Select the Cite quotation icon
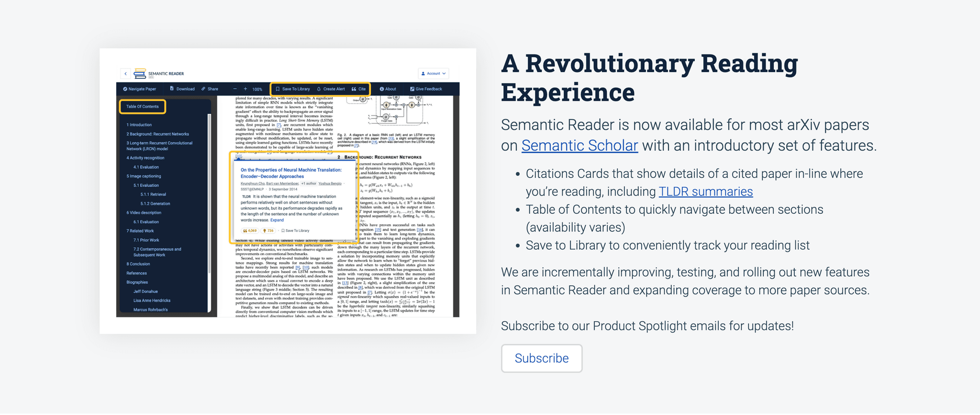The image size is (980, 415). pos(354,89)
